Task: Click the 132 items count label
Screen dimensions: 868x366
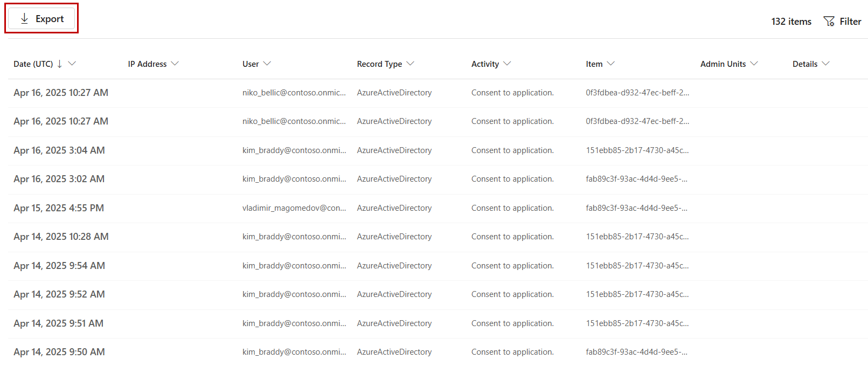Action: pos(791,22)
